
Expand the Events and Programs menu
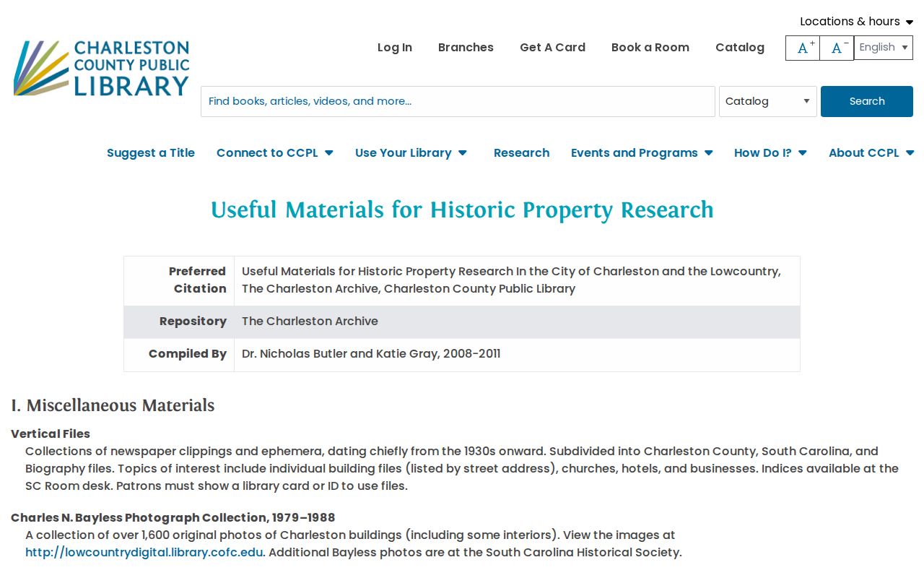(x=642, y=152)
